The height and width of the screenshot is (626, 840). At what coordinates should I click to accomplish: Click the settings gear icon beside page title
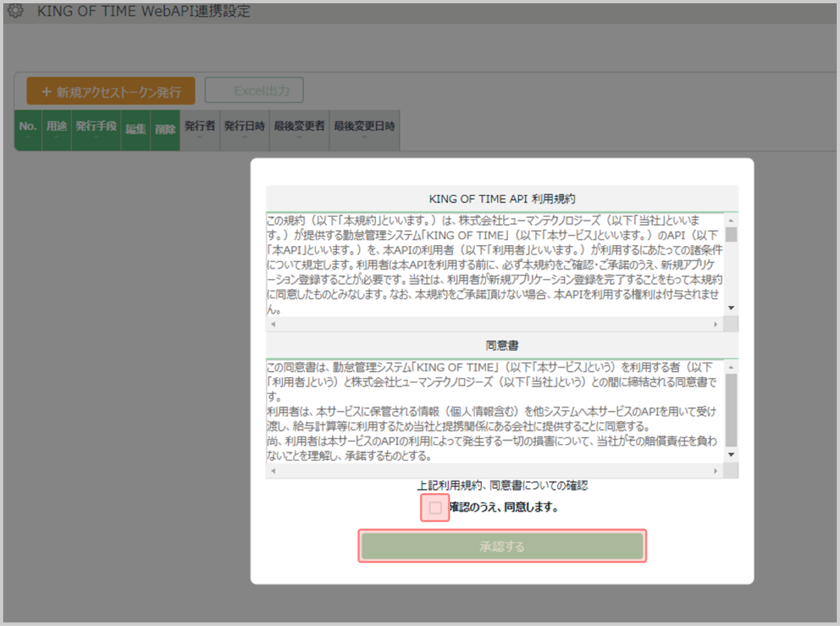point(15,10)
